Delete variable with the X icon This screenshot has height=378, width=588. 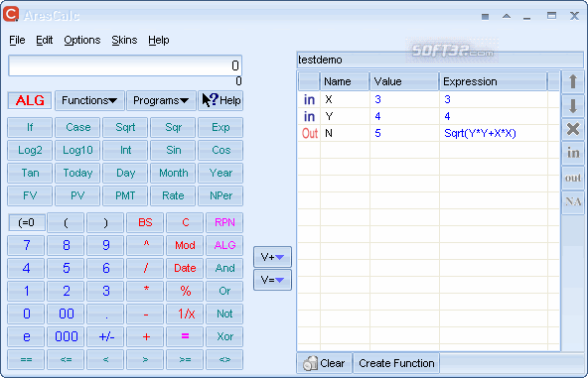tap(573, 129)
